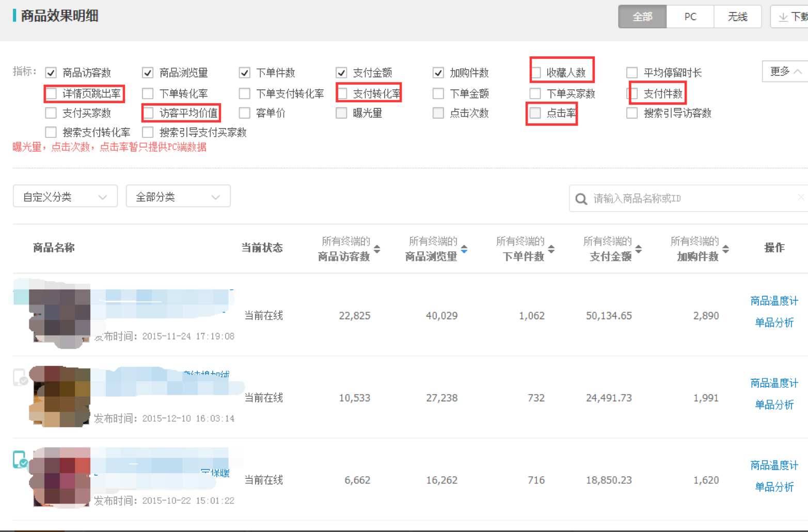Uncheck 商品访客数 indicator
Screen dimensions: 808x532
click(51, 73)
